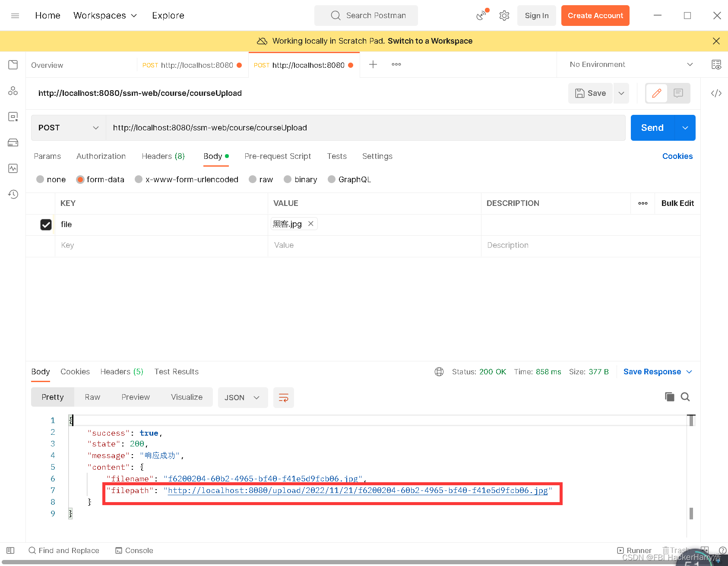Switch response view to Raw
728x566 pixels.
pyautogui.click(x=92, y=397)
